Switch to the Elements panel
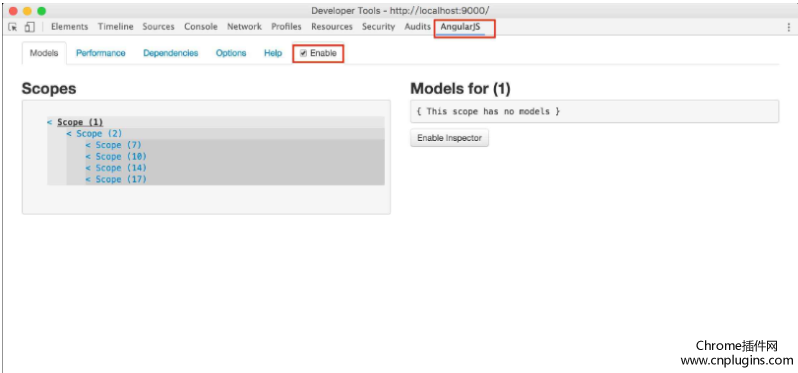The width and height of the screenshot is (798, 373). tap(69, 27)
